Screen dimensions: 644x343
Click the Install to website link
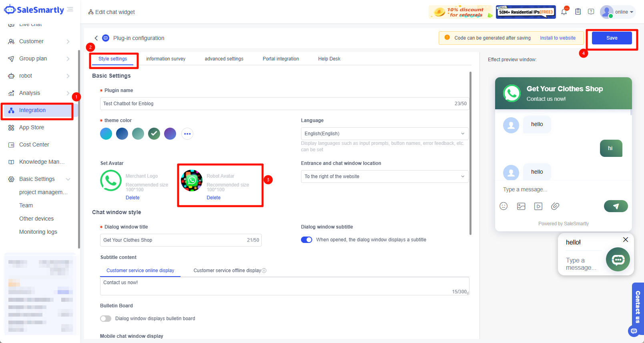pos(558,38)
